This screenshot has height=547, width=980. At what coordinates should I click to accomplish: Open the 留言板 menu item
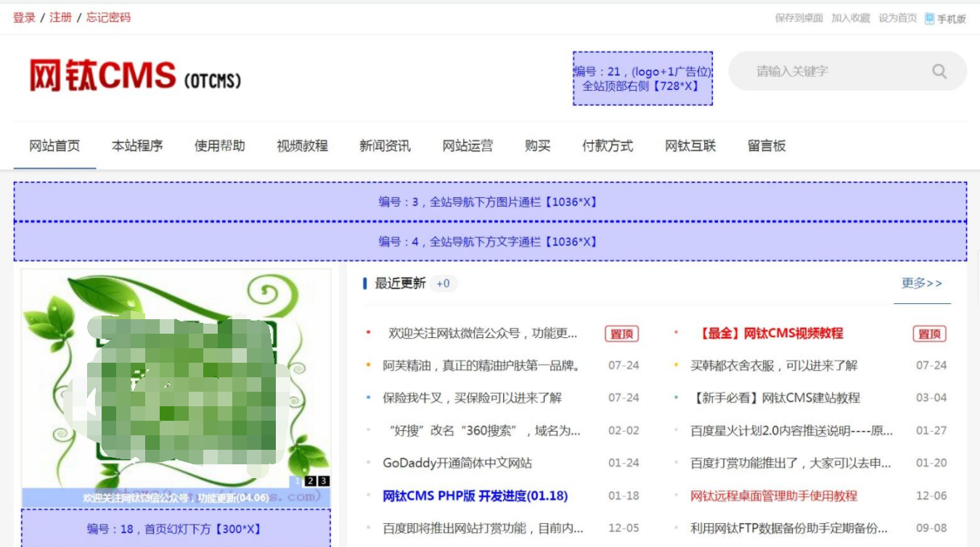click(764, 145)
